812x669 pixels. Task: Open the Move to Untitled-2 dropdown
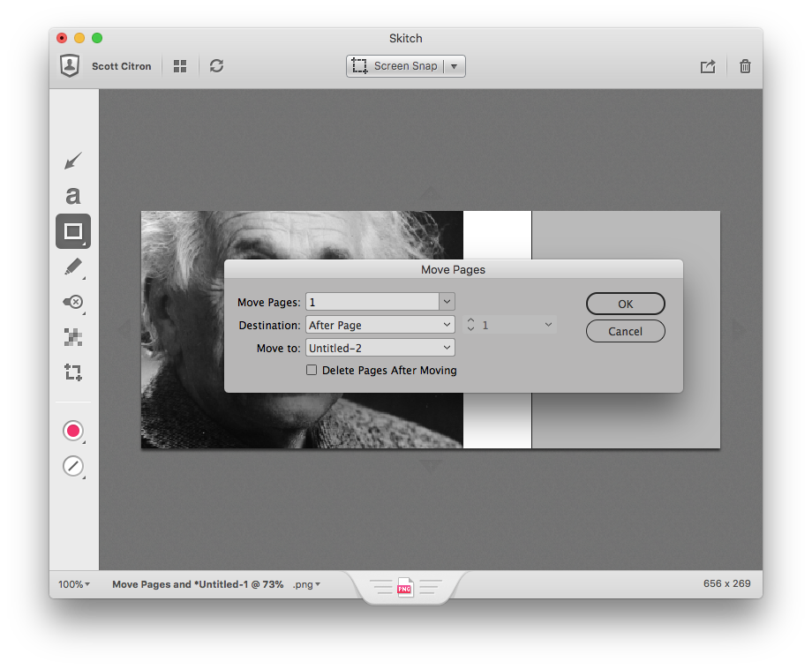tap(380, 348)
